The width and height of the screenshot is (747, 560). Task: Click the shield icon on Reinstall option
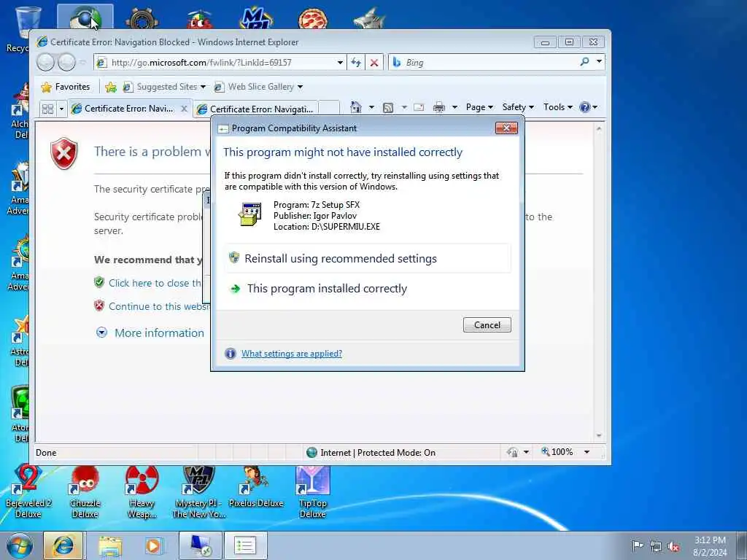pyautogui.click(x=234, y=258)
